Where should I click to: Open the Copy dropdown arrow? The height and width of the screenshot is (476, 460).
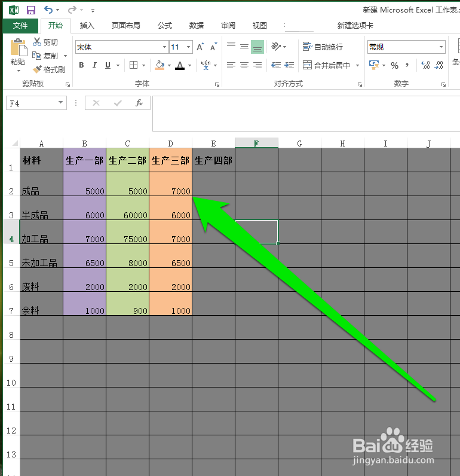coord(65,56)
